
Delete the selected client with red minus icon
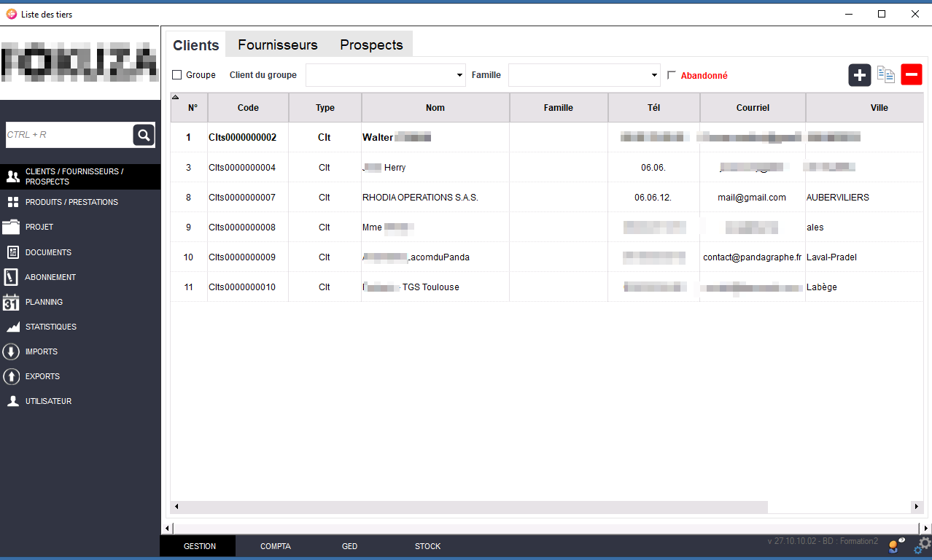(x=912, y=74)
